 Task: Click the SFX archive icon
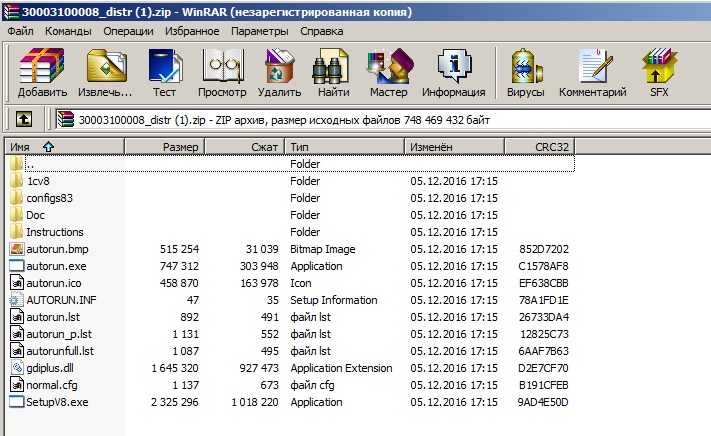click(x=659, y=67)
